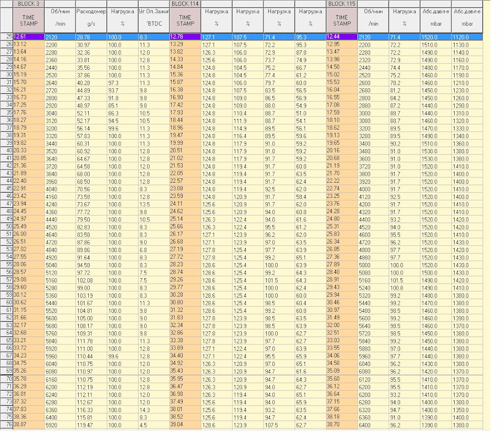Click the 1260.0 pressure cell
Screen dimensions: 504x441
(467, 98)
